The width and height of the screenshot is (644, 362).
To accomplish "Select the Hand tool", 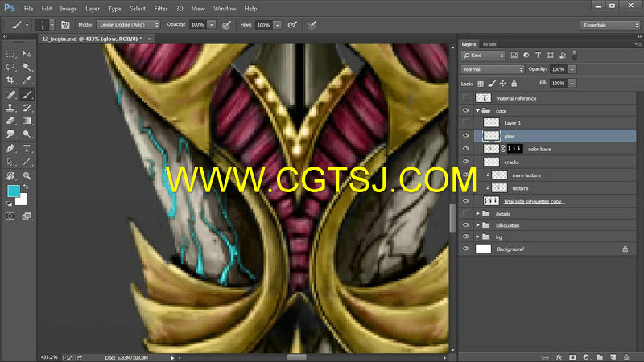I will [10, 176].
